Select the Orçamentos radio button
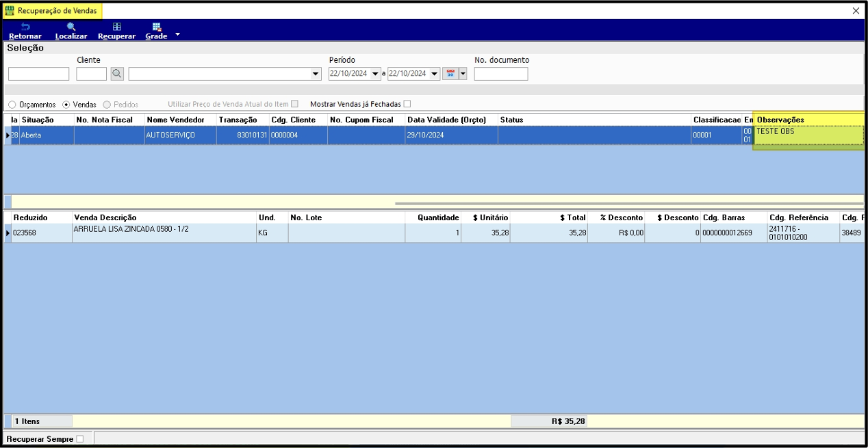This screenshot has width=868, height=448. point(12,105)
